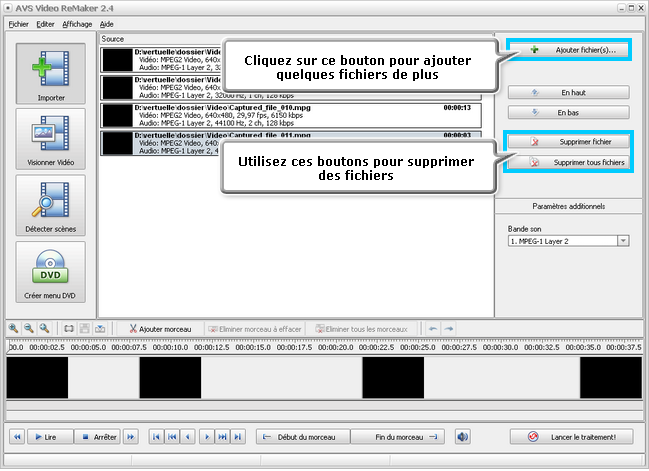The height and width of the screenshot is (471, 649).
Task: Move the file up with En haut
Action: [569, 93]
